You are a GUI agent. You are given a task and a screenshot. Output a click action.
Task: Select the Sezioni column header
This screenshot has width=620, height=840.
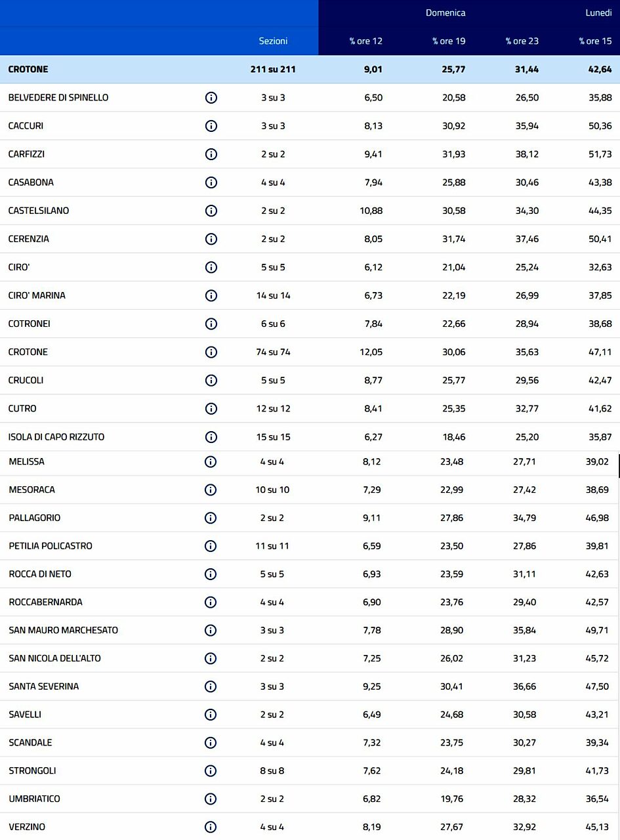[x=273, y=41]
